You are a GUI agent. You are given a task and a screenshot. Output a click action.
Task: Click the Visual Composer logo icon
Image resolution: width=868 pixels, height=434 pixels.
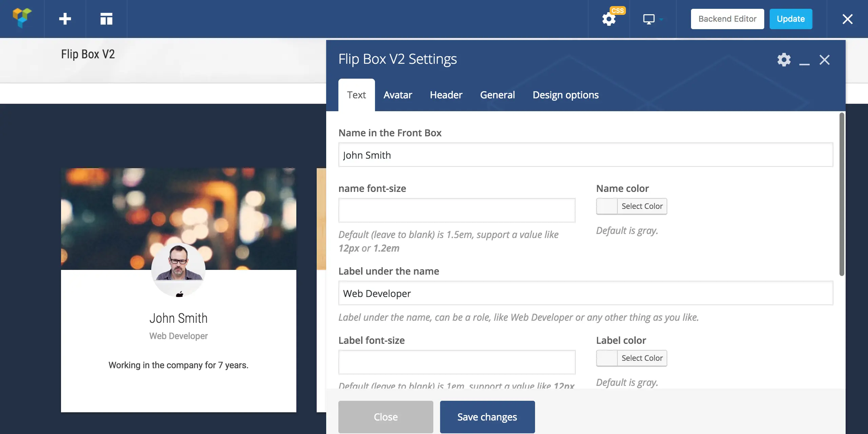(22, 19)
